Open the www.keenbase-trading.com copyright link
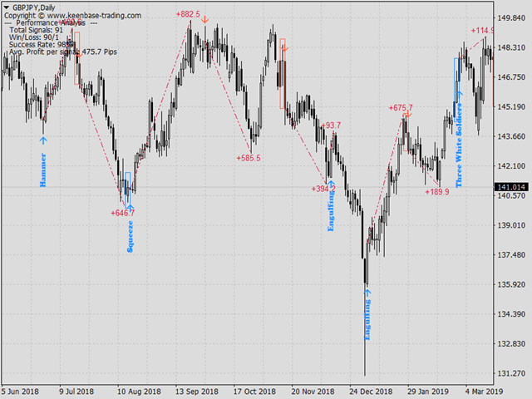The image size is (532, 399). (x=94, y=15)
